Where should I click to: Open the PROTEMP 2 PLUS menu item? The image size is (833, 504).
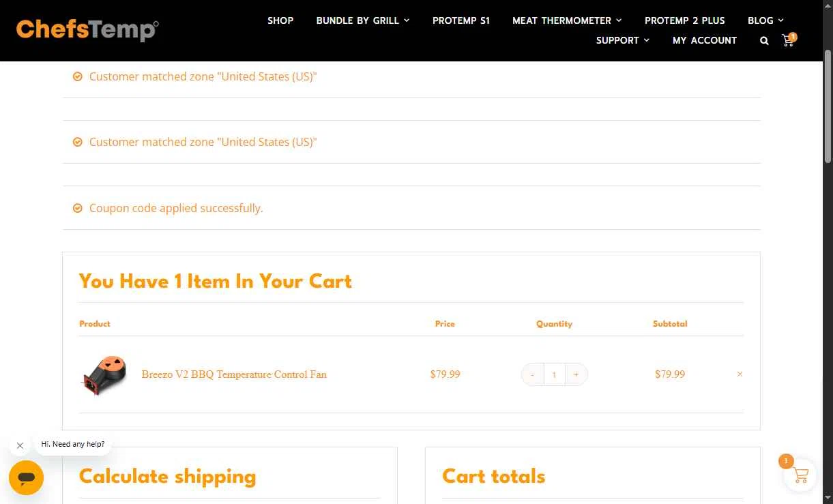[685, 20]
